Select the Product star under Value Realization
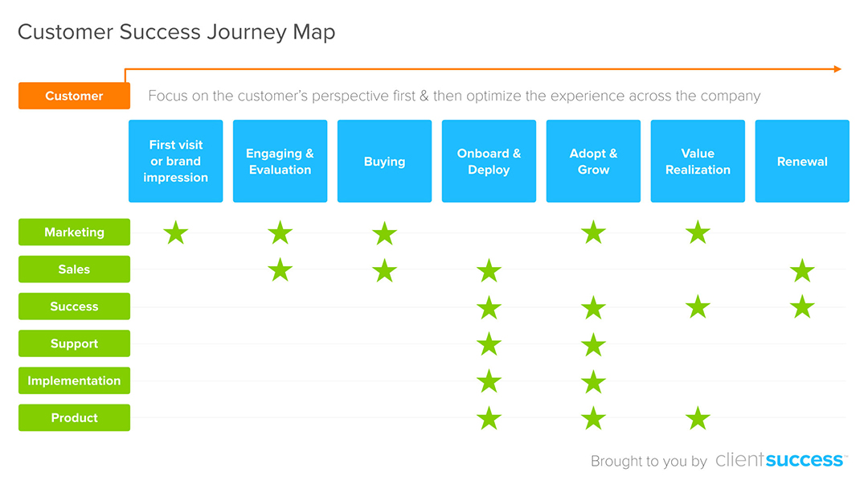 698,418
